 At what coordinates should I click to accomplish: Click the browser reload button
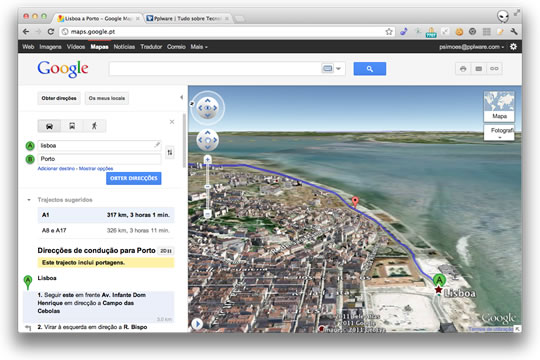point(51,32)
